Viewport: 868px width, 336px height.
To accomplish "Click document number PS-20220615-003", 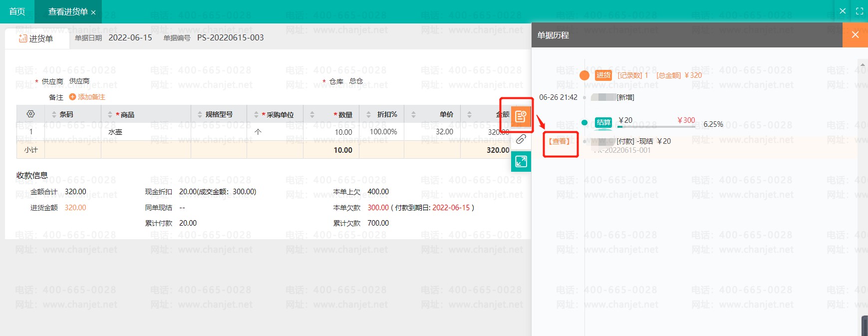I will [x=231, y=37].
